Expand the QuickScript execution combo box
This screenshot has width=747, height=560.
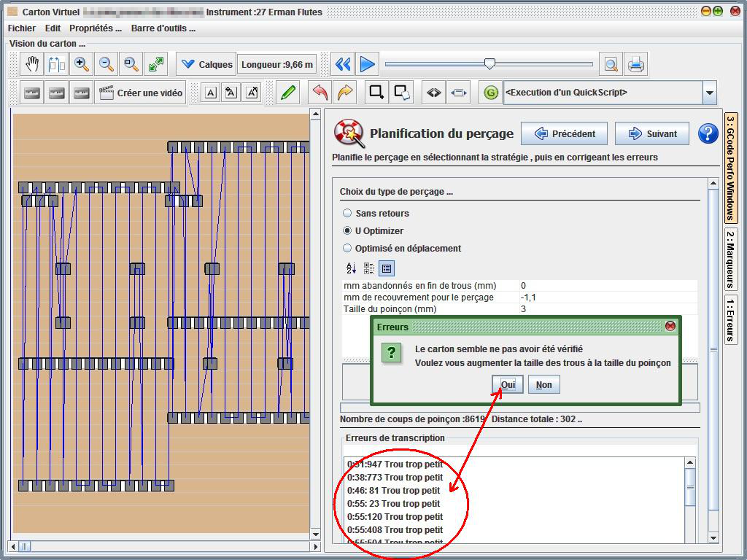[709, 93]
